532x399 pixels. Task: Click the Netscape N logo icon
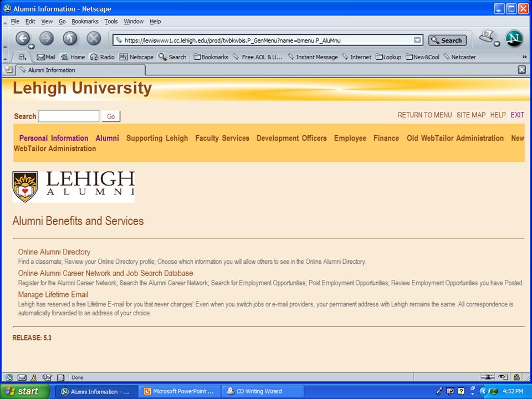click(514, 39)
